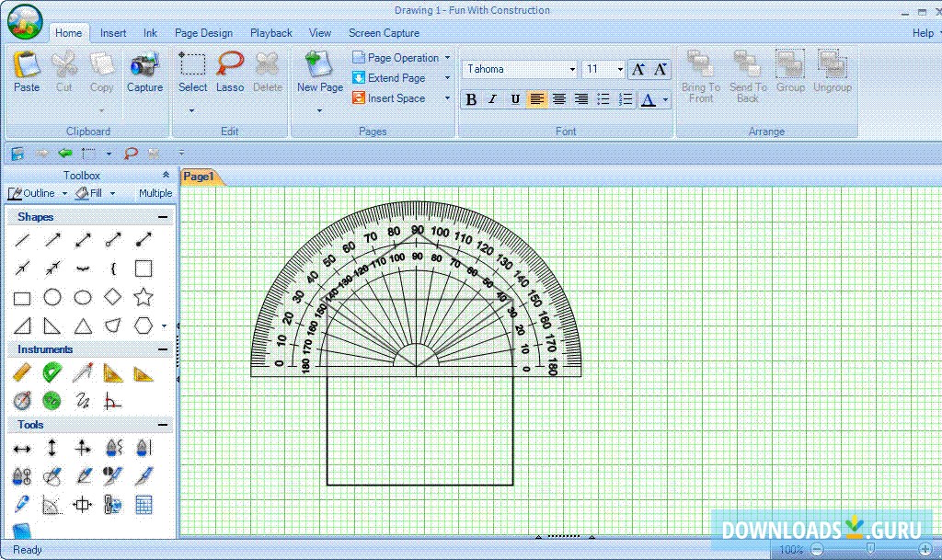Click the Bring To Front icon
Screen dimensions: 942x560
click(700, 64)
